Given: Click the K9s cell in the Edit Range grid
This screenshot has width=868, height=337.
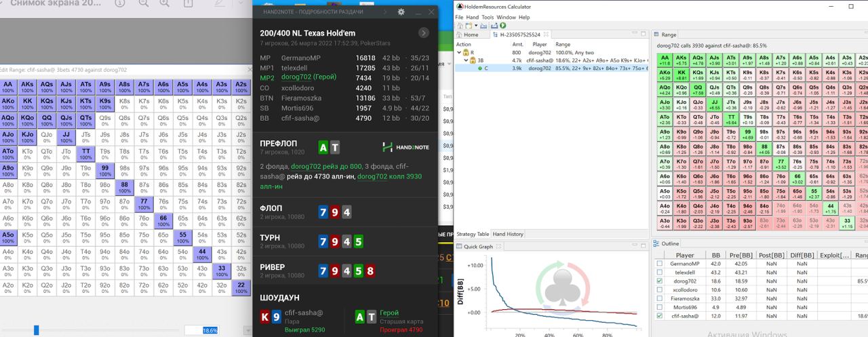Looking at the screenshot, I should [104, 102].
